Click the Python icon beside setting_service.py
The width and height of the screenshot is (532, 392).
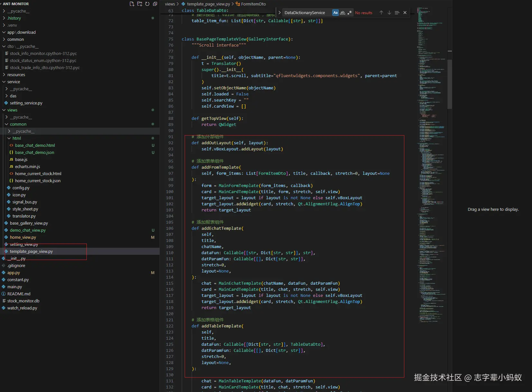[x=6, y=103]
